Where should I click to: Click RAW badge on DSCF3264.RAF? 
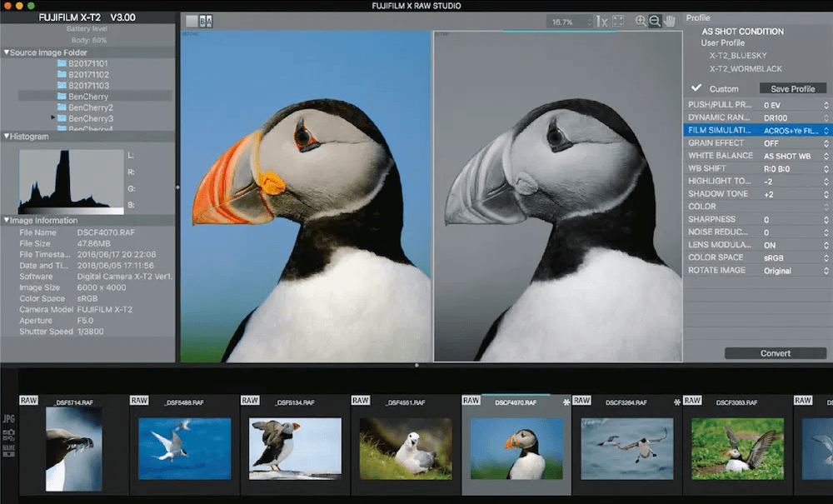[581, 401]
